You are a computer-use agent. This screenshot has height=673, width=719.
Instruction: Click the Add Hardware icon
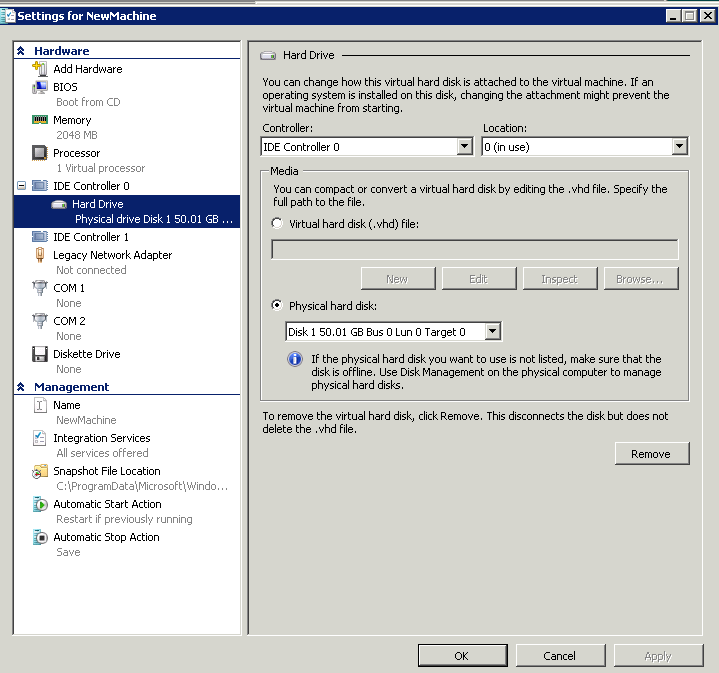[40, 69]
